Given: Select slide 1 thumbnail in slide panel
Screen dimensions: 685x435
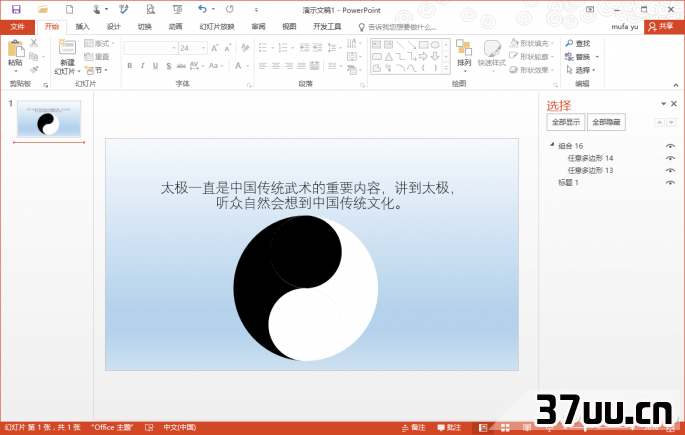Looking at the screenshot, I should (49, 119).
